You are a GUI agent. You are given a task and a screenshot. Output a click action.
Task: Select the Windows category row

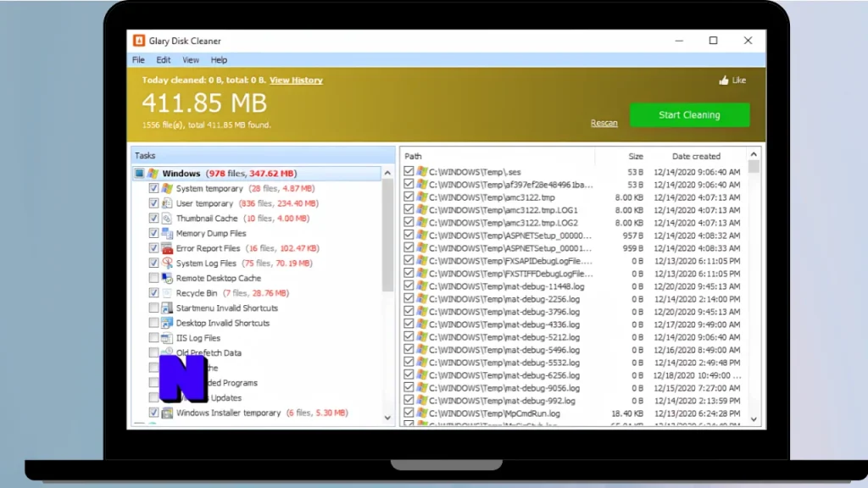(x=257, y=173)
